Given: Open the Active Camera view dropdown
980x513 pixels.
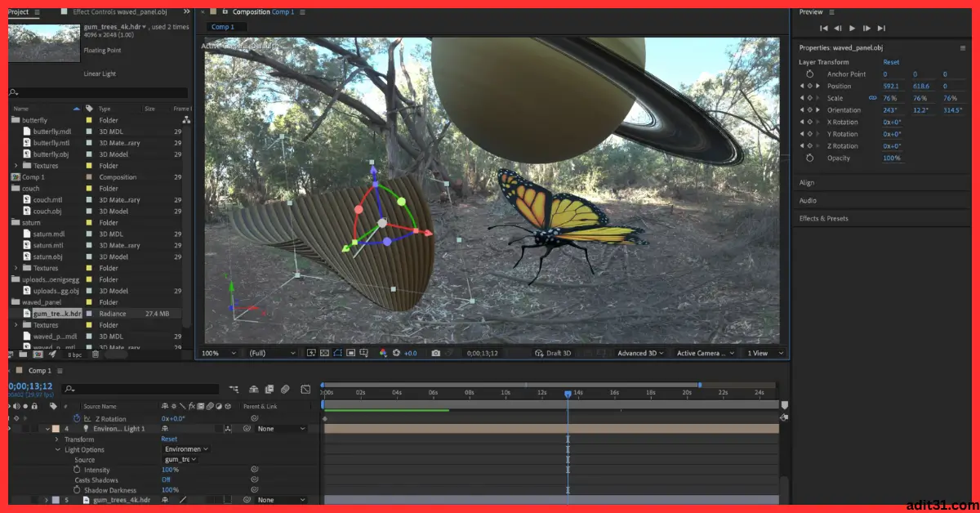Looking at the screenshot, I should coord(706,353).
